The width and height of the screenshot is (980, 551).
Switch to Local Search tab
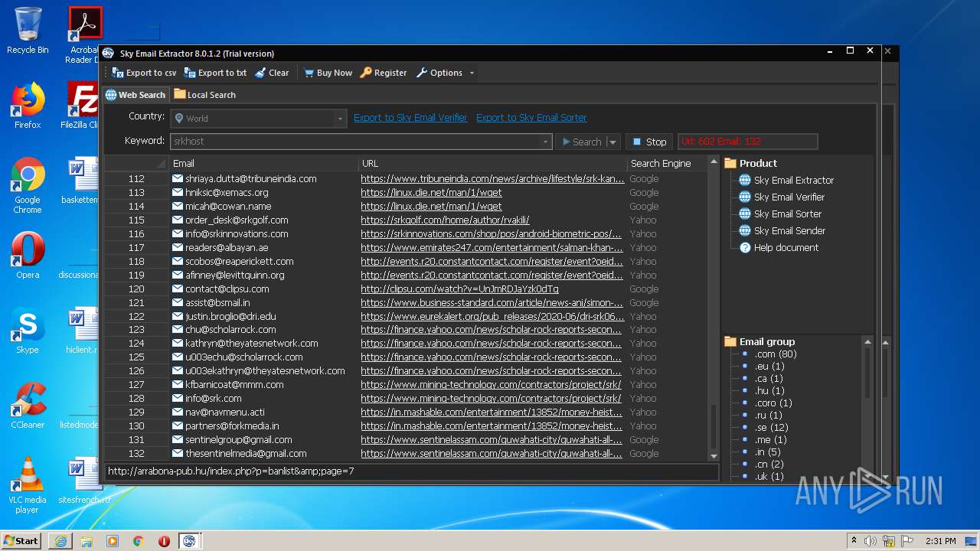coord(204,95)
